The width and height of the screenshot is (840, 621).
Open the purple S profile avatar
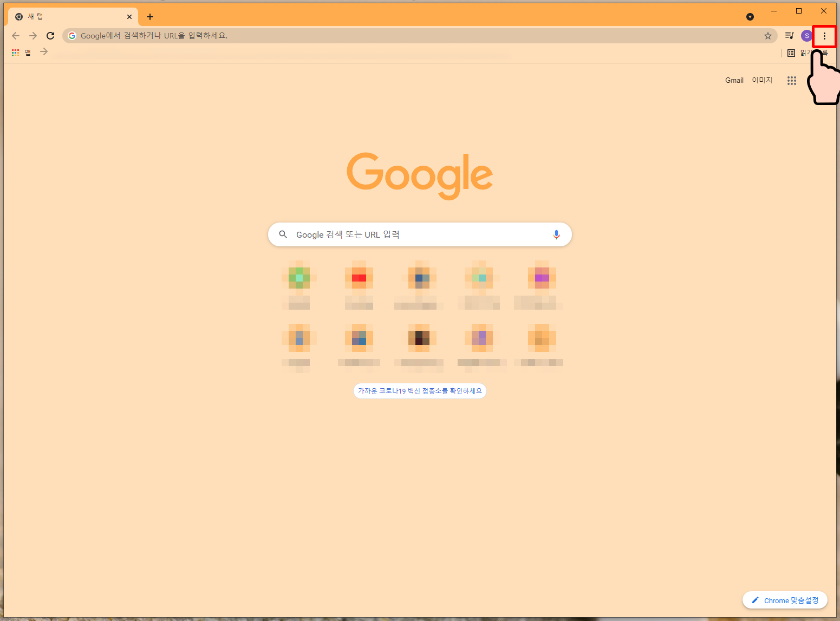click(806, 36)
